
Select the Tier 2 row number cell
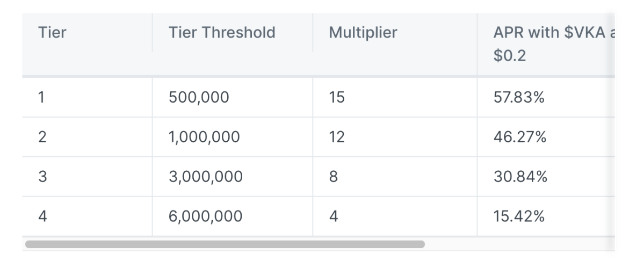pos(43,137)
